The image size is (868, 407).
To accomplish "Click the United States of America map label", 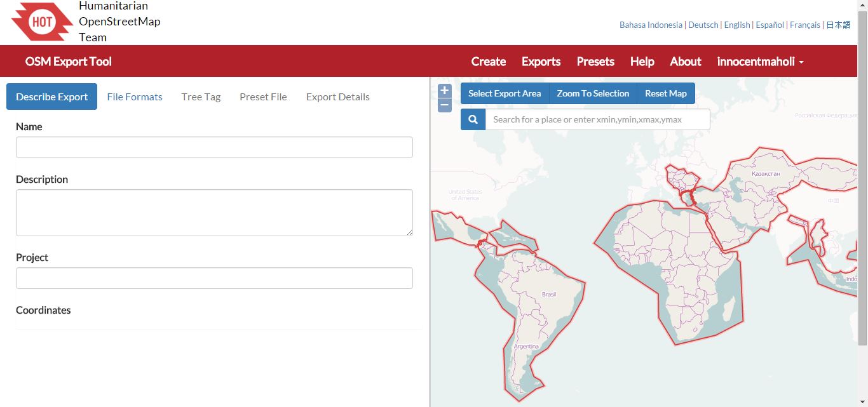I will pos(465,195).
